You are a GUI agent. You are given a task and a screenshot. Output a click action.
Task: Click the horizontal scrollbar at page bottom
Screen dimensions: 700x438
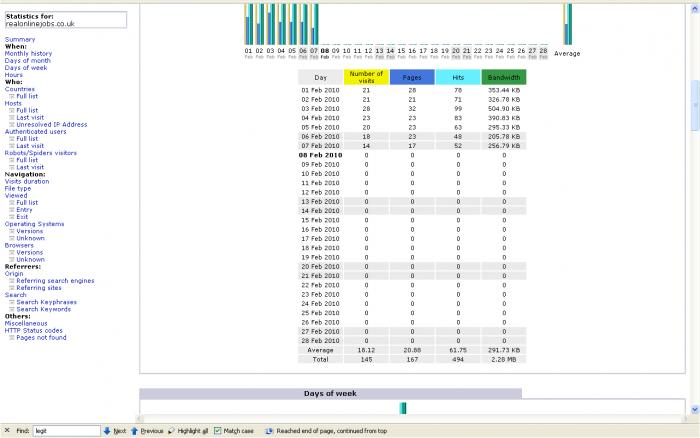[412, 419]
